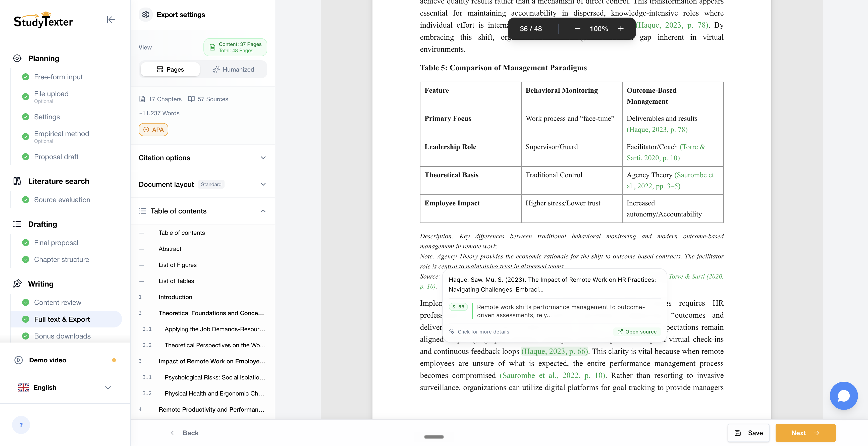This screenshot has width=868, height=446.
Task: Jump to 3.1 Psychological Risks section
Action: 215,378
